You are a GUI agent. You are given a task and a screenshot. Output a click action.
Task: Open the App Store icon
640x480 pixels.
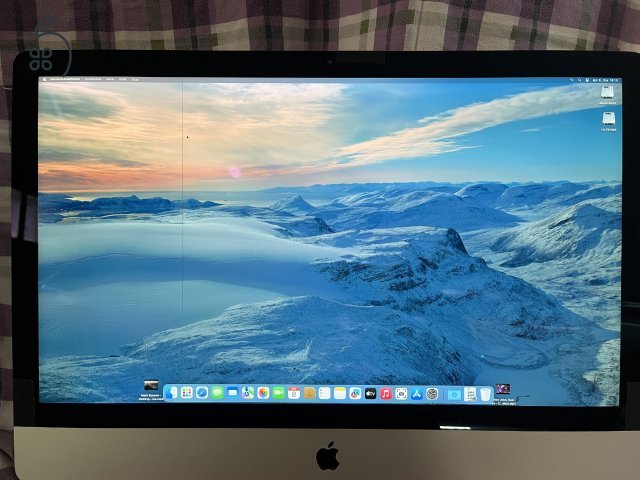tap(417, 394)
